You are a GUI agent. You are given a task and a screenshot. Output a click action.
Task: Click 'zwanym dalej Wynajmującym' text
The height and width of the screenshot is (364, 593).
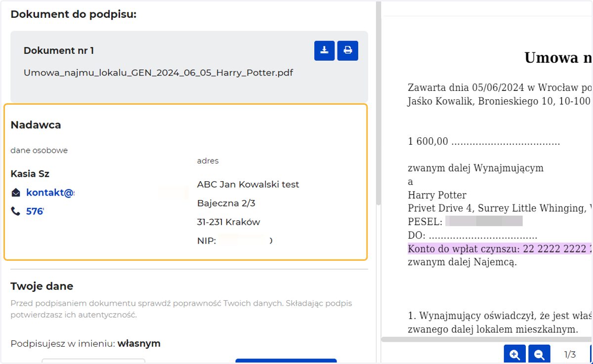tap(475, 168)
